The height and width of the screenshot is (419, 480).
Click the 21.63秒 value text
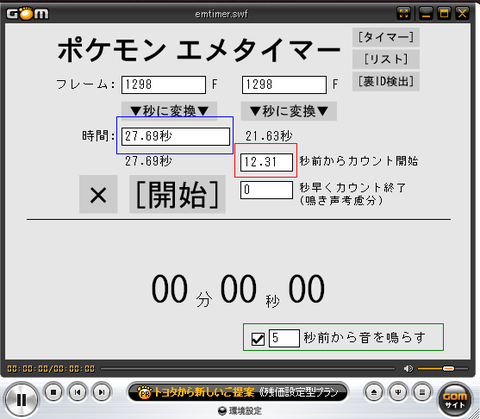(x=269, y=136)
